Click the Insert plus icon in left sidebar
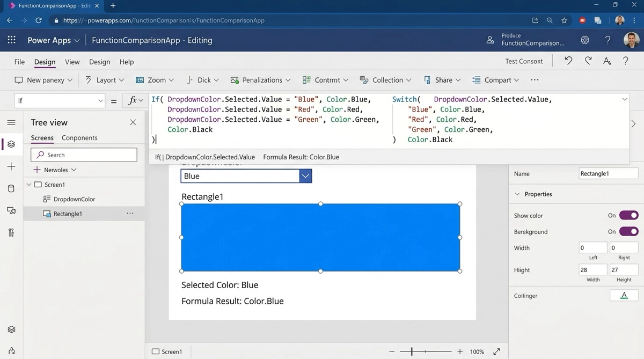 click(x=11, y=167)
